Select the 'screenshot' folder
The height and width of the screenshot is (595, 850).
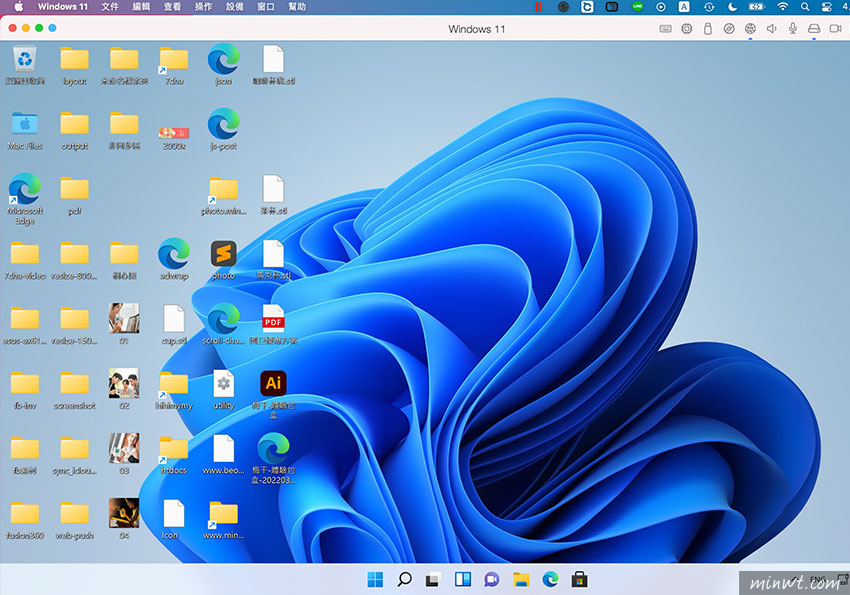coord(74,383)
